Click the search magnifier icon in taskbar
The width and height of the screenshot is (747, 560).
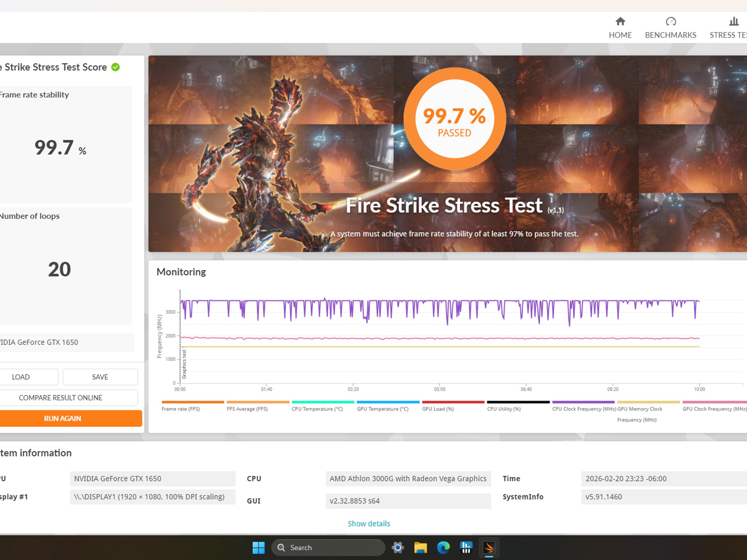281,548
